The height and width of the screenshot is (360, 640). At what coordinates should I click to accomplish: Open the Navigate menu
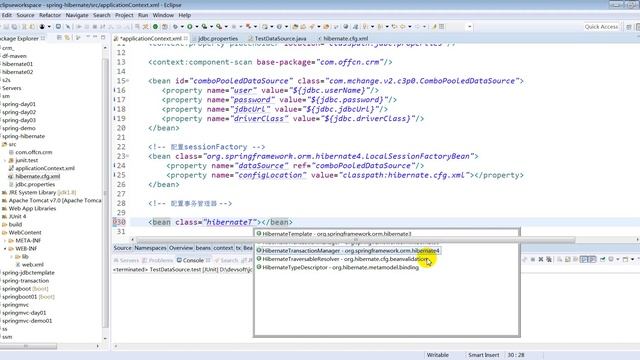tap(77, 15)
